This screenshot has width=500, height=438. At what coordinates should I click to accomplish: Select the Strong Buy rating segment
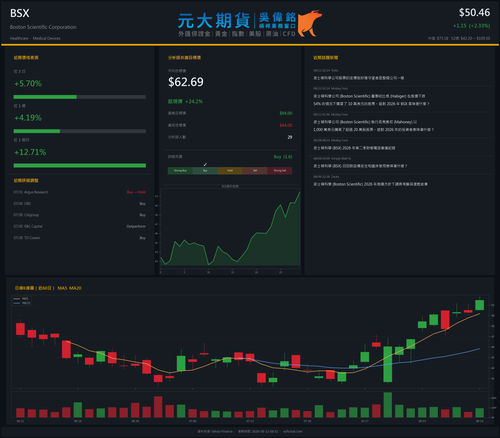[180, 171]
